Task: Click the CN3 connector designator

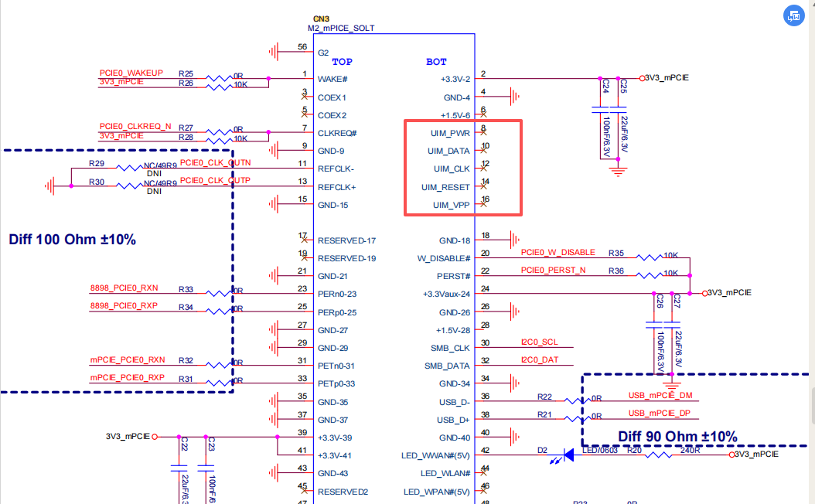Action: (322, 18)
